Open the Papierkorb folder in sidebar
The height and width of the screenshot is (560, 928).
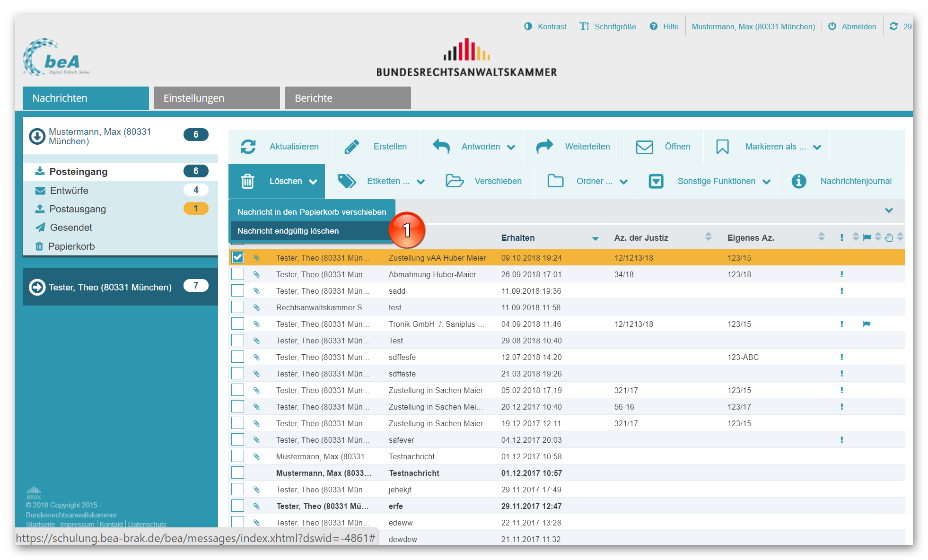click(71, 246)
